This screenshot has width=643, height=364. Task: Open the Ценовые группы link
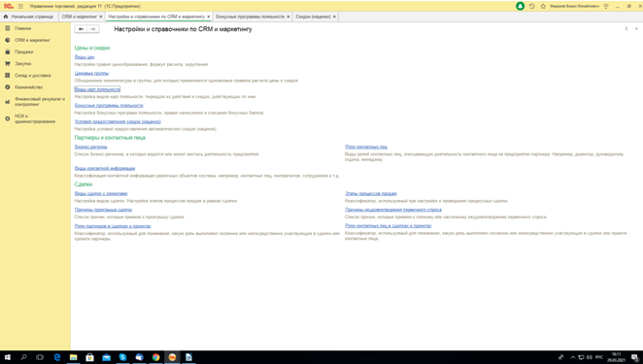coord(91,73)
